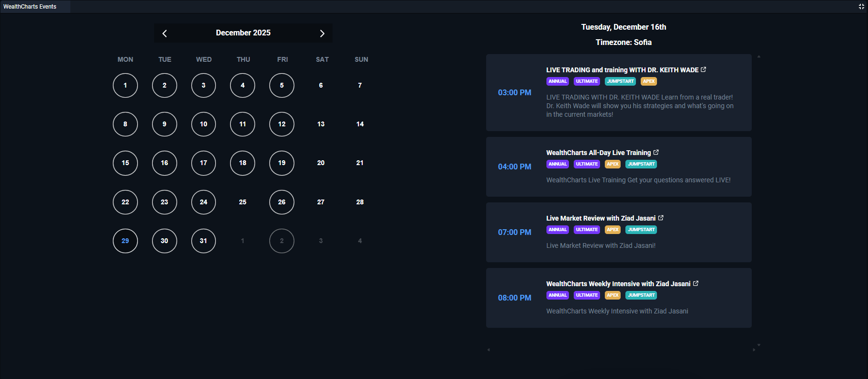The width and height of the screenshot is (868, 379).
Task: Select December 26 on the calendar
Action: pyautogui.click(x=282, y=202)
